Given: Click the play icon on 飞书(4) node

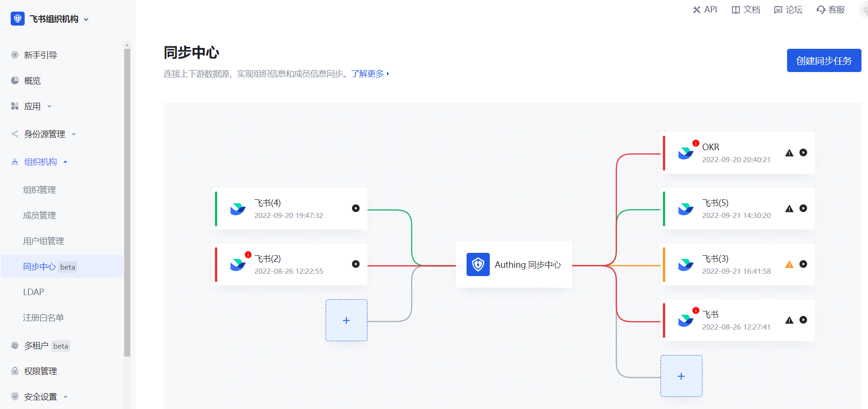Looking at the screenshot, I should point(355,208).
